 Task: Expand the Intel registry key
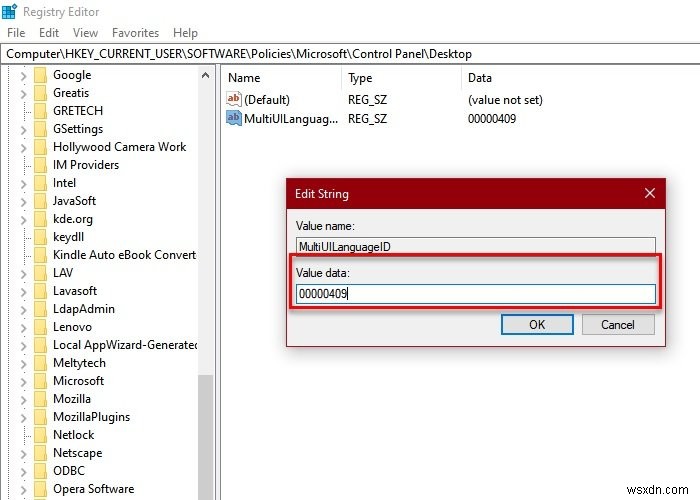(x=24, y=184)
